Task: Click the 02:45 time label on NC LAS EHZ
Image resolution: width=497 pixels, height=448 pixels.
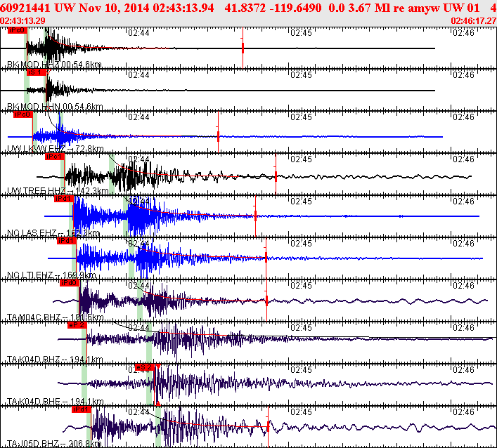Action: click(x=301, y=202)
